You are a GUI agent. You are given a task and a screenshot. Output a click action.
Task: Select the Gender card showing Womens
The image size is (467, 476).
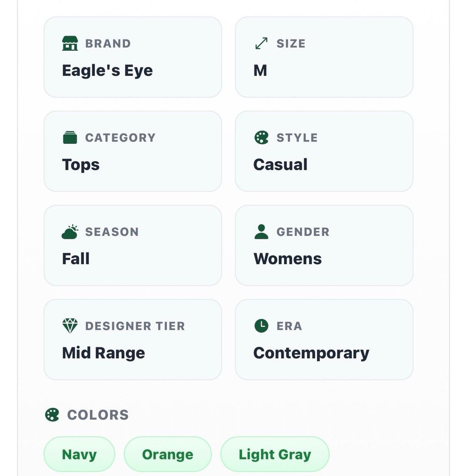(x=324, y=245)
